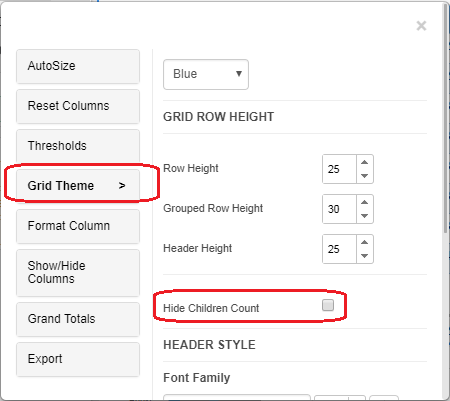450x401 pixels.
Task: Close the settings dialog with X
Action: 421,26
